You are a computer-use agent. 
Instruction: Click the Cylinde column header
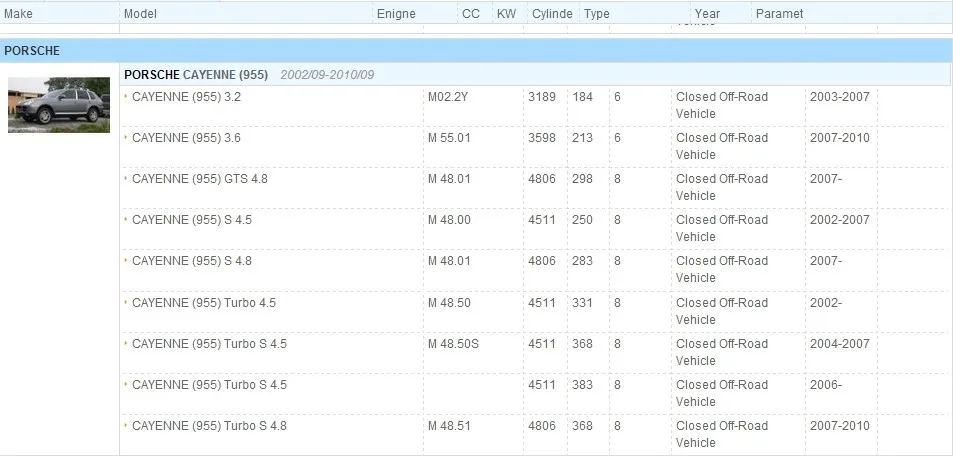[x=554, y=13]
